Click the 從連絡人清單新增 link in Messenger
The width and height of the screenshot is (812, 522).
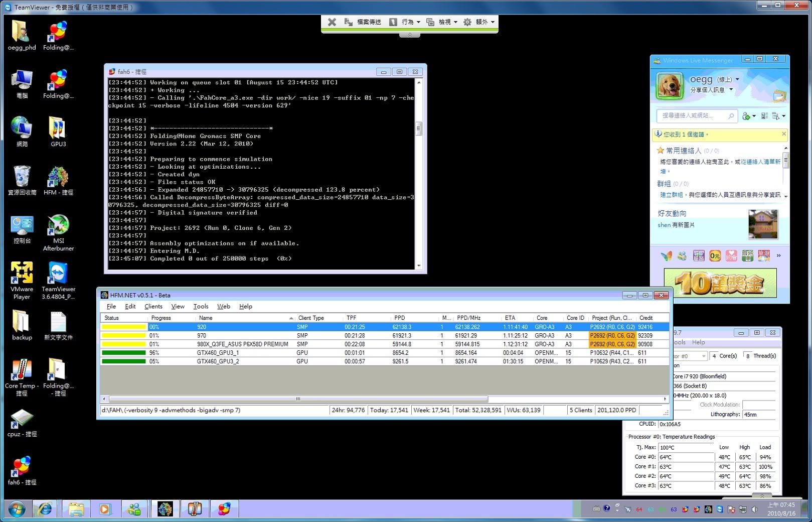point(761,162)
